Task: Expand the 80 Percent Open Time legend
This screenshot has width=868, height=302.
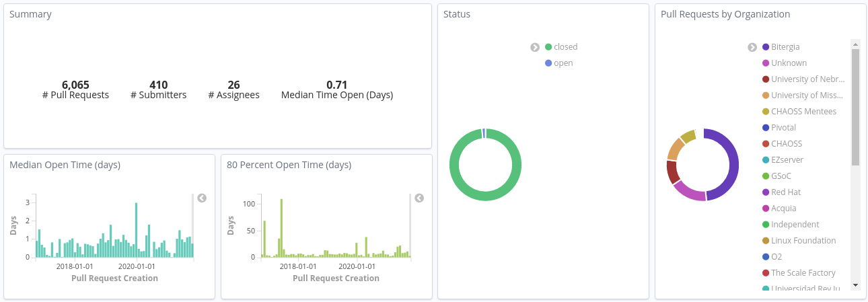Action: [419, 198]
